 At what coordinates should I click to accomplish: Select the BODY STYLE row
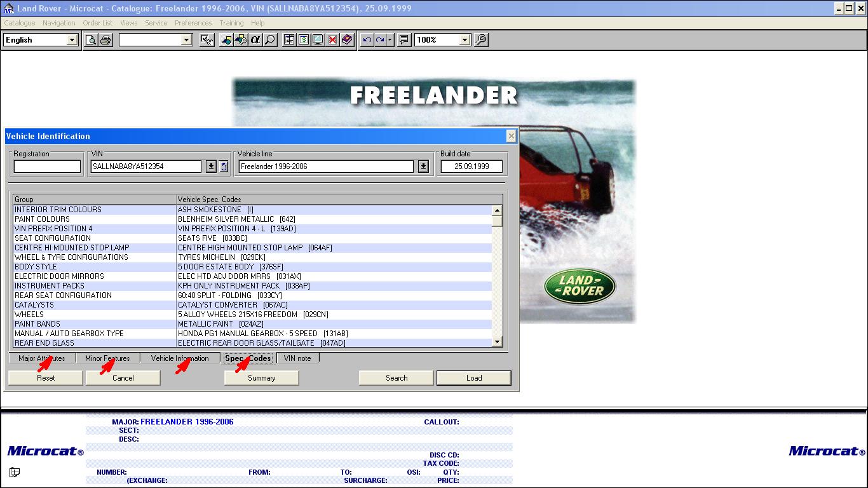(x=253, y=267)
